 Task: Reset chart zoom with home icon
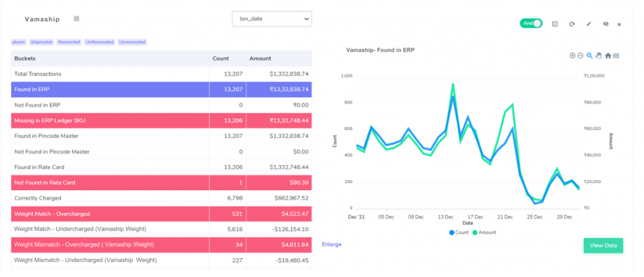tap(608, 55)
